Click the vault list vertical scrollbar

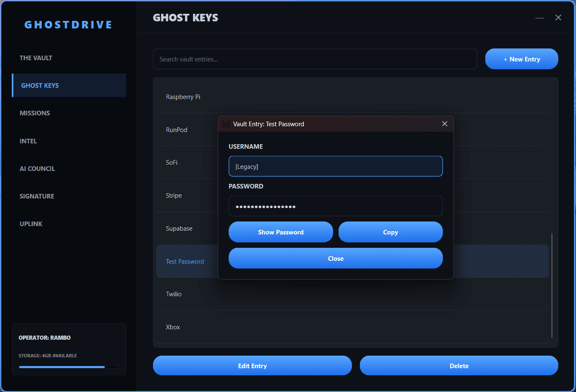[552, 285]
